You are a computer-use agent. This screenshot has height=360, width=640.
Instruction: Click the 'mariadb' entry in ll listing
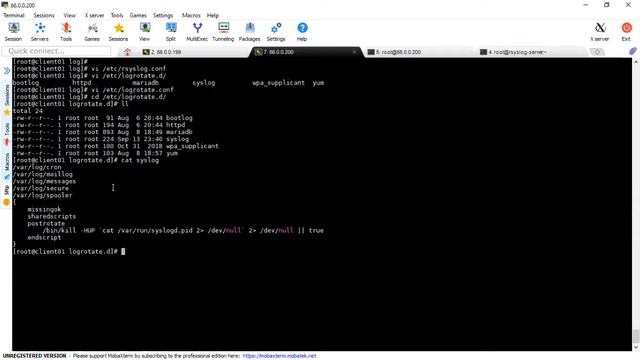click(x=179, y=132)
